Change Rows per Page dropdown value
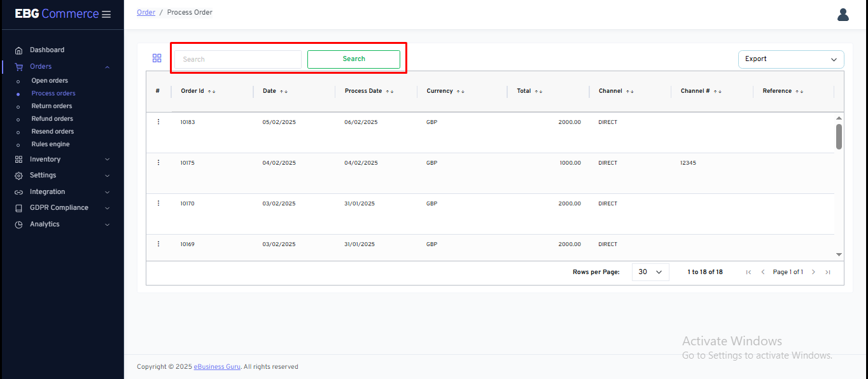 pyautogui.click(x=650, y=272)
